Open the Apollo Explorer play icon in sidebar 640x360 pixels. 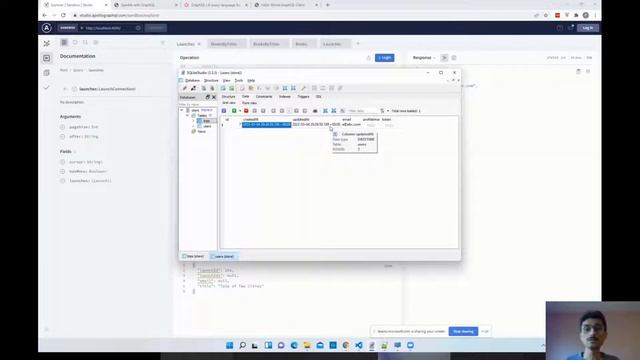[x=47, y=58]
